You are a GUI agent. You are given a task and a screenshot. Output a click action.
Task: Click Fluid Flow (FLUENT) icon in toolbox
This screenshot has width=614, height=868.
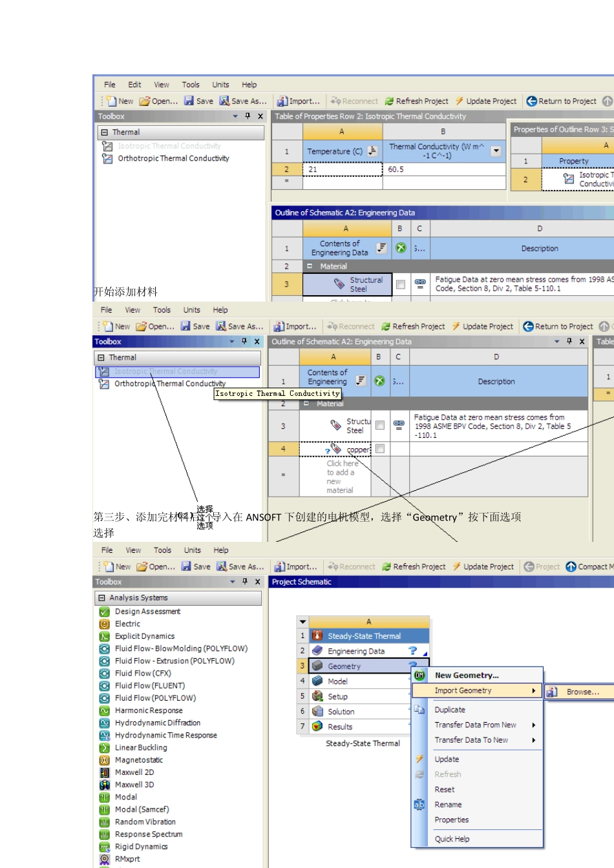click(x=105, y=686)
